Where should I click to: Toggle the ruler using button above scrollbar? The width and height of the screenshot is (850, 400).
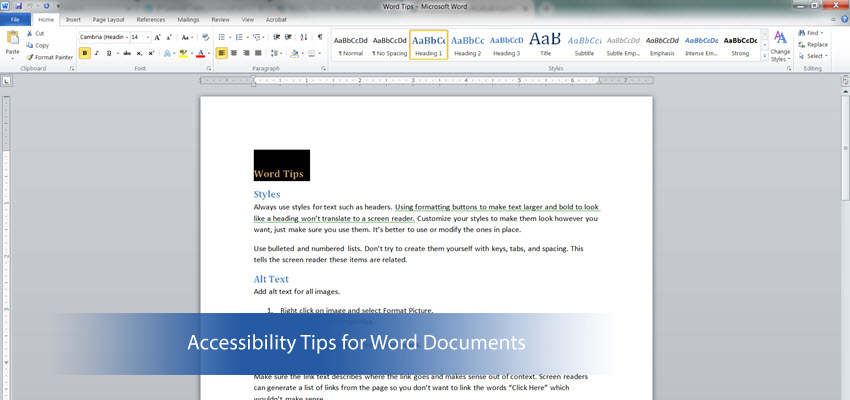pos(845,81)
